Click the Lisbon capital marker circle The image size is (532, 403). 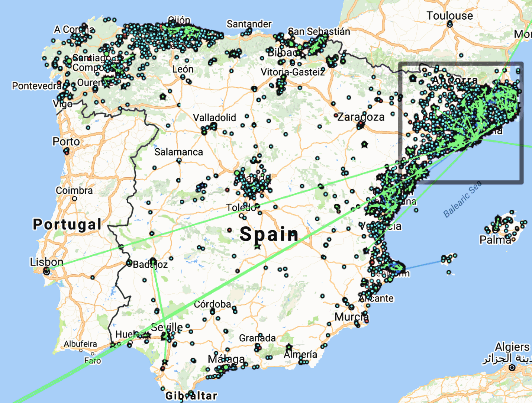46,271
